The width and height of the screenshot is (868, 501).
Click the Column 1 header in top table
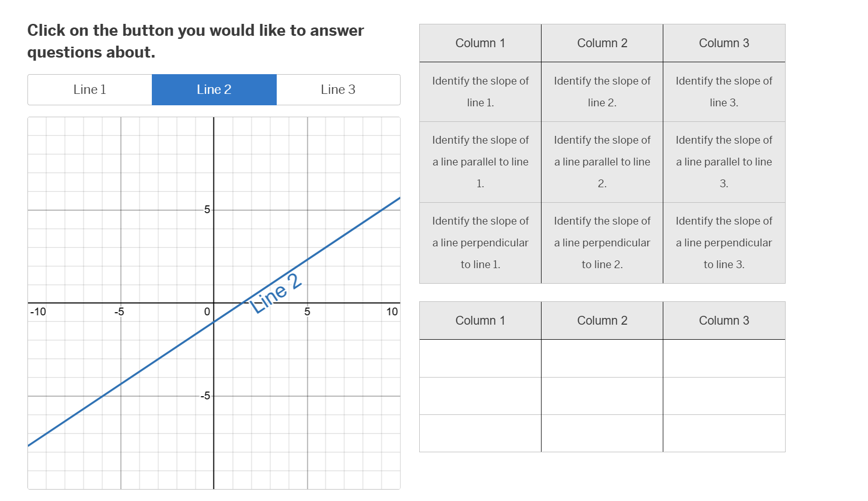(479, 43)
